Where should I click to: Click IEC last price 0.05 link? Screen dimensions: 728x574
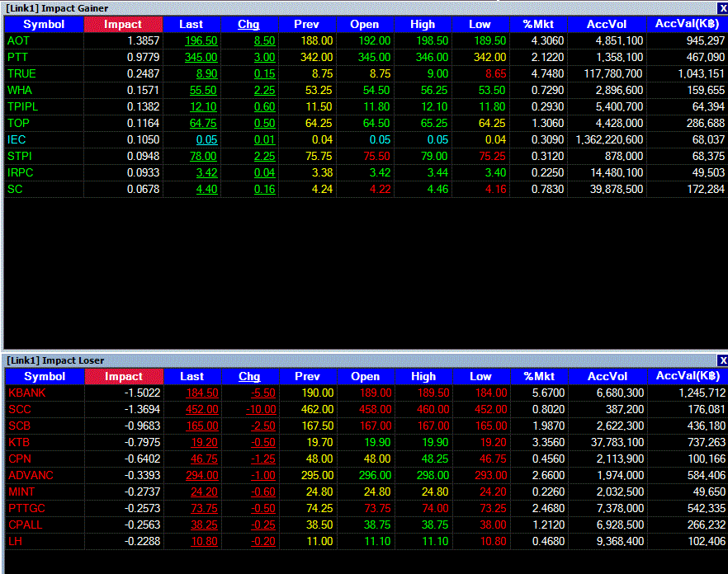coord(207,139)
